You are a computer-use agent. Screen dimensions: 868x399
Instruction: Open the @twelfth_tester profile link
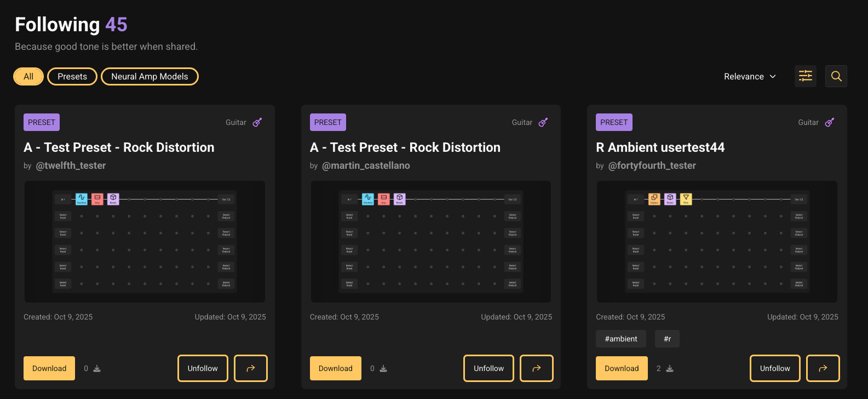[x=71, y=166]
